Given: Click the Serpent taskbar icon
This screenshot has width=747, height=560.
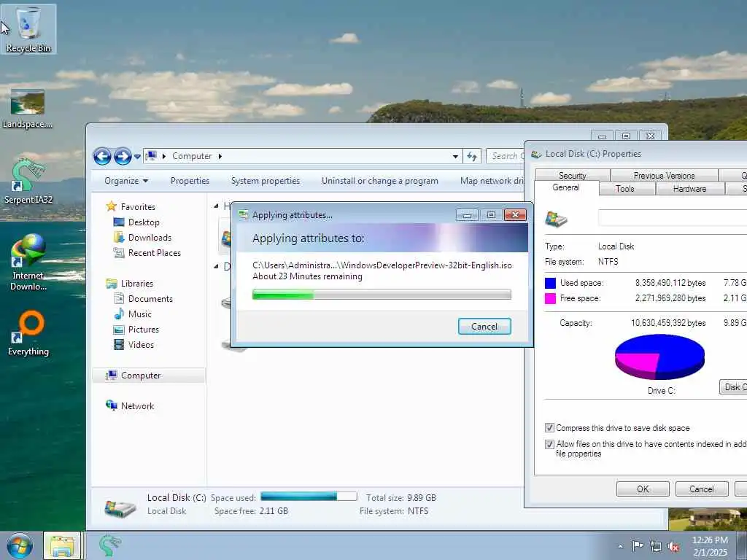Looking at the screenshot, I should point(109,545).
